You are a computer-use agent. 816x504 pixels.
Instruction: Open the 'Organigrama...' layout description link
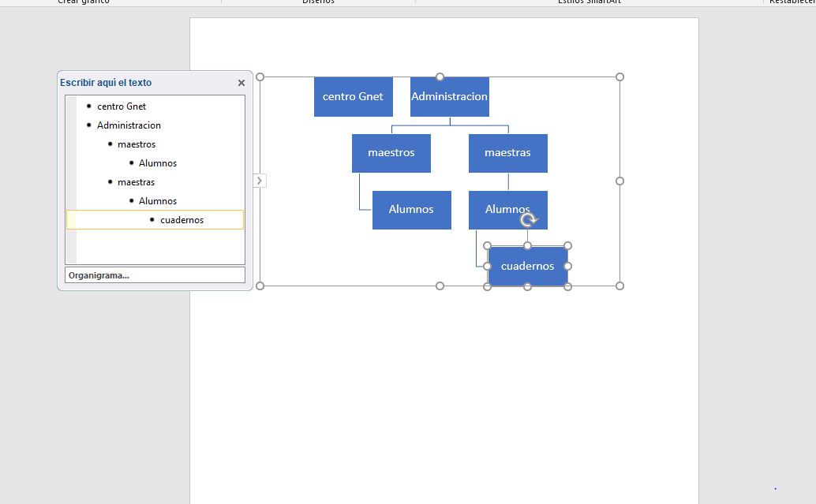pyautogui.click(x=99, y=275)
